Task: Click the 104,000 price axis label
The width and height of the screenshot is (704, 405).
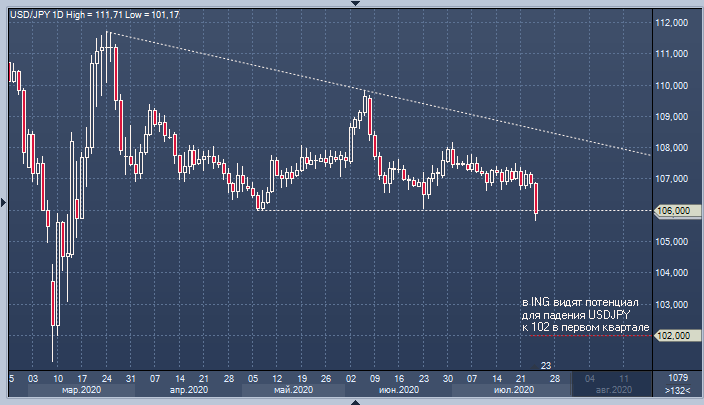Action: point(672,273)
